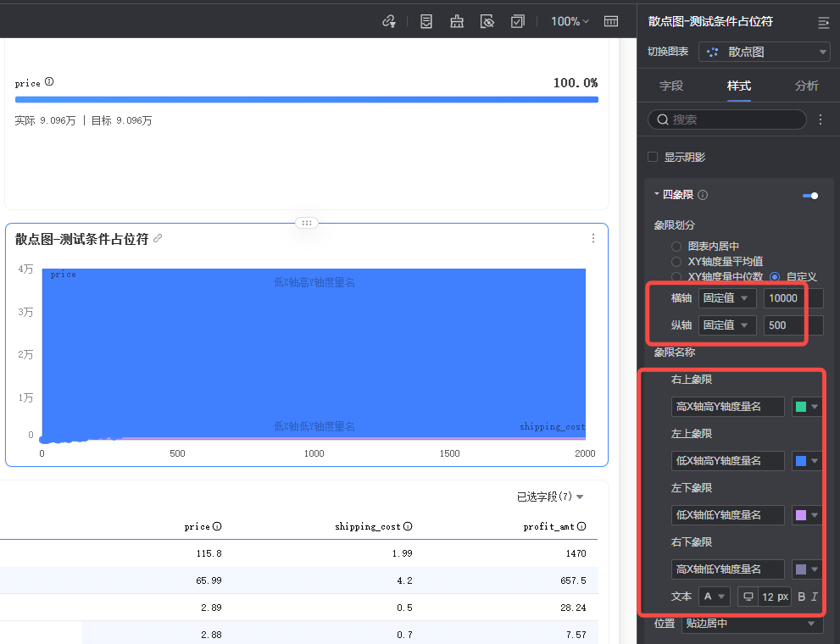The height and width of the screenshot is (644, 840).
Task: Open the three-dot menu beside the search box
Action: [821, 119]
